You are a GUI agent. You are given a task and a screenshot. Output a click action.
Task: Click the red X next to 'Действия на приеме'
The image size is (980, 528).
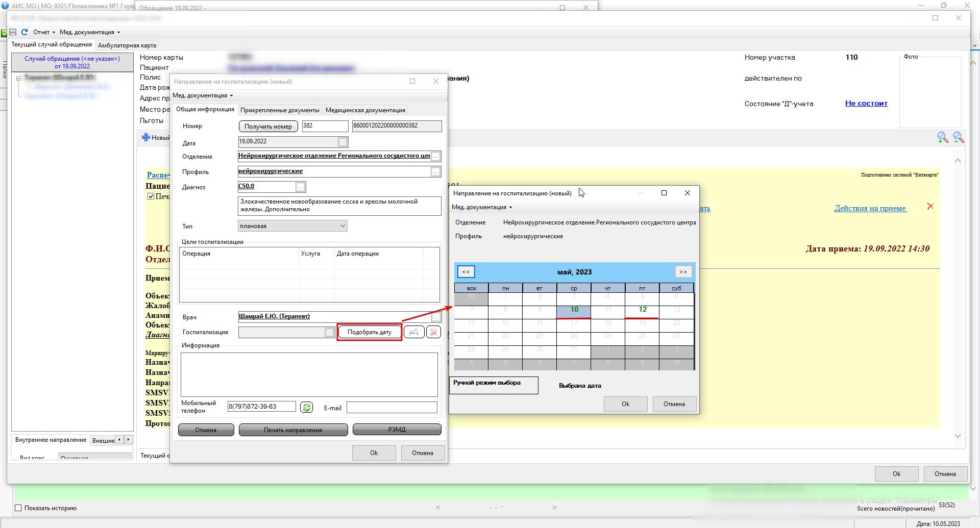(x=930, y=206)
